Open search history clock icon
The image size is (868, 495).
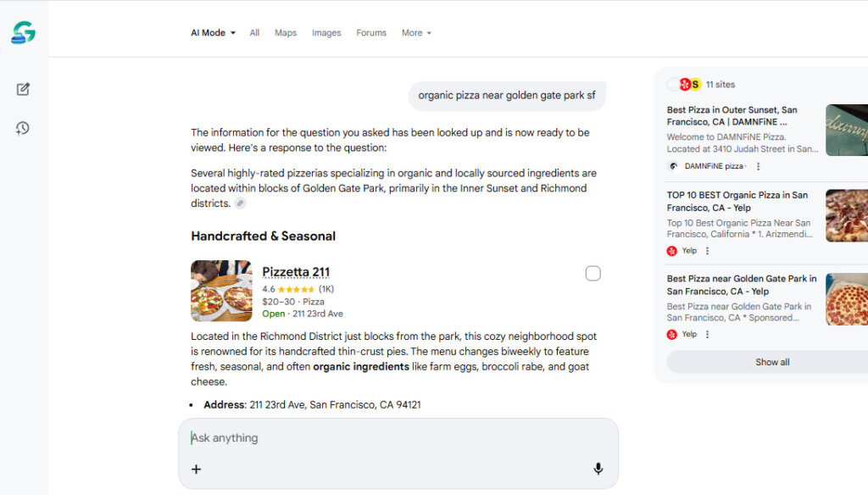pos(23,128)
